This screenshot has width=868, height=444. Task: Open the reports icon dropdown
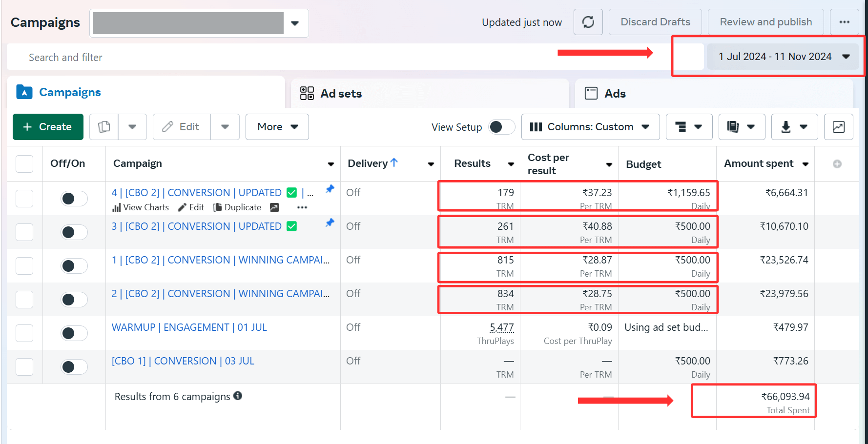741,127
